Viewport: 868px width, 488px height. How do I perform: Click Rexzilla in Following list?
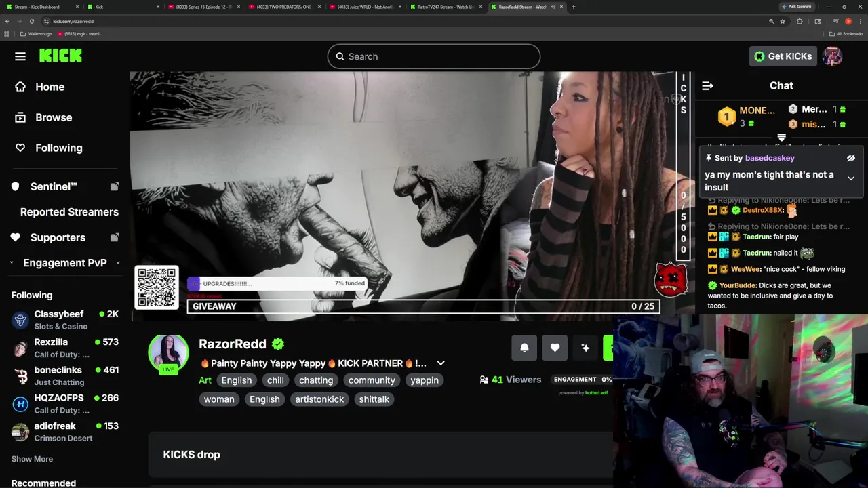coord(65,348)
